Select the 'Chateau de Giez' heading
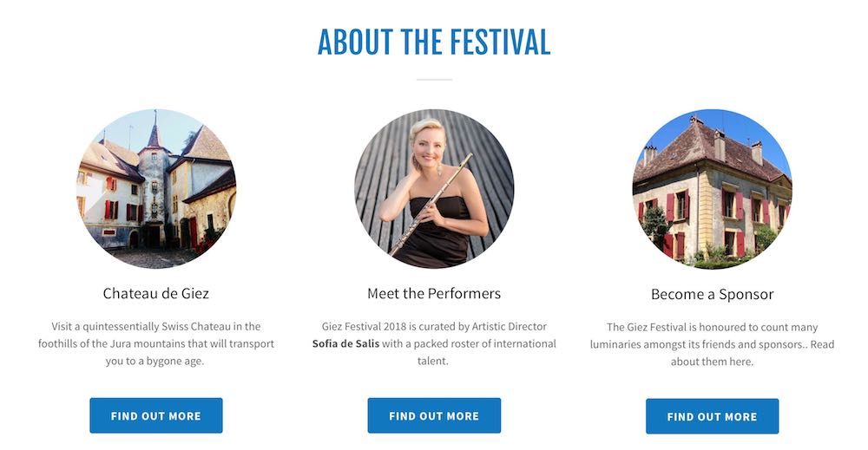 pyautogui.click(x=156, y=293)
